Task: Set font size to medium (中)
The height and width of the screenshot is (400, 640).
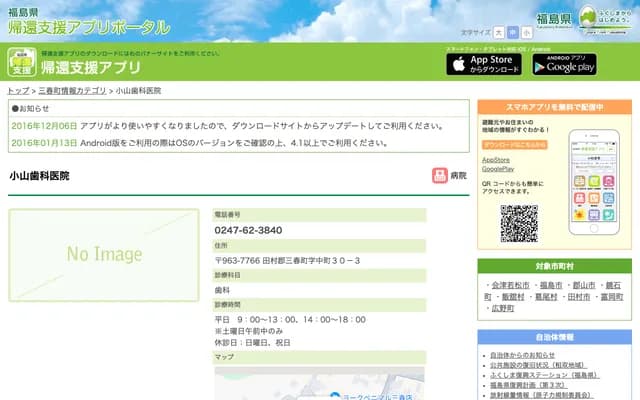Action: [x=513, y=32]
